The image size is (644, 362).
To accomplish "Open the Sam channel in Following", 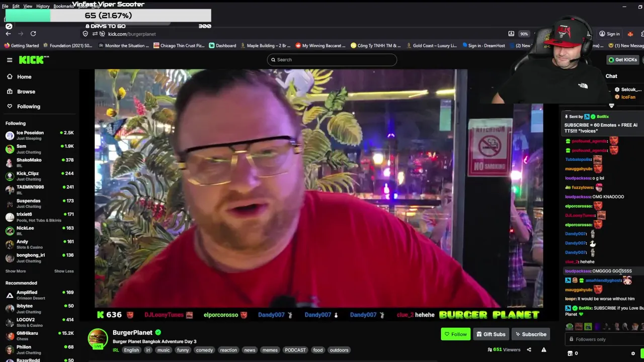I will (x=39, y=149).
